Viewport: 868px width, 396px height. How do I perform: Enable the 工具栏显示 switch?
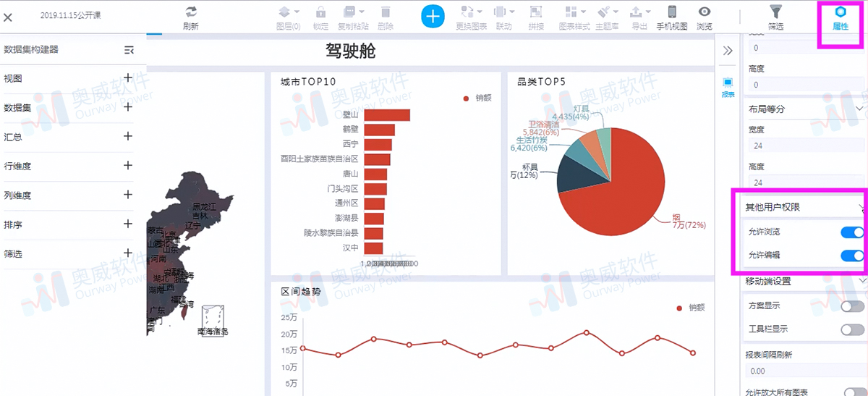coord(853,329)
